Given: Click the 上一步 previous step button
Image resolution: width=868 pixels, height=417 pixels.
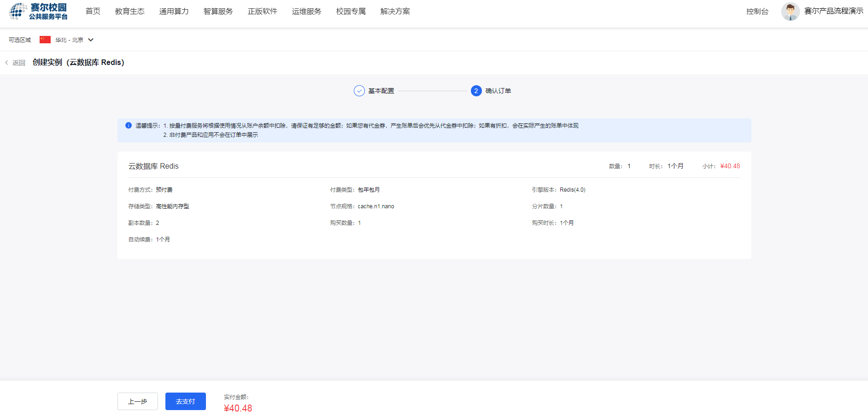Looking at the screenshot, I should (138, 401).
